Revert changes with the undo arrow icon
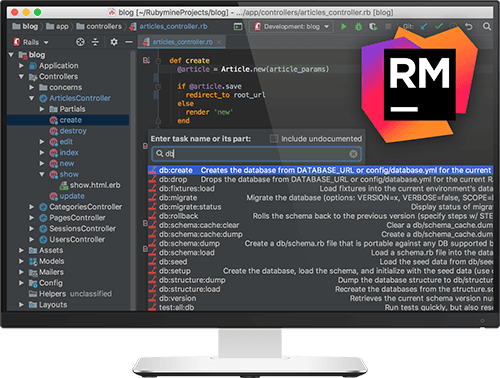This screenshot has height=378, width=500. tap(469, 27)
